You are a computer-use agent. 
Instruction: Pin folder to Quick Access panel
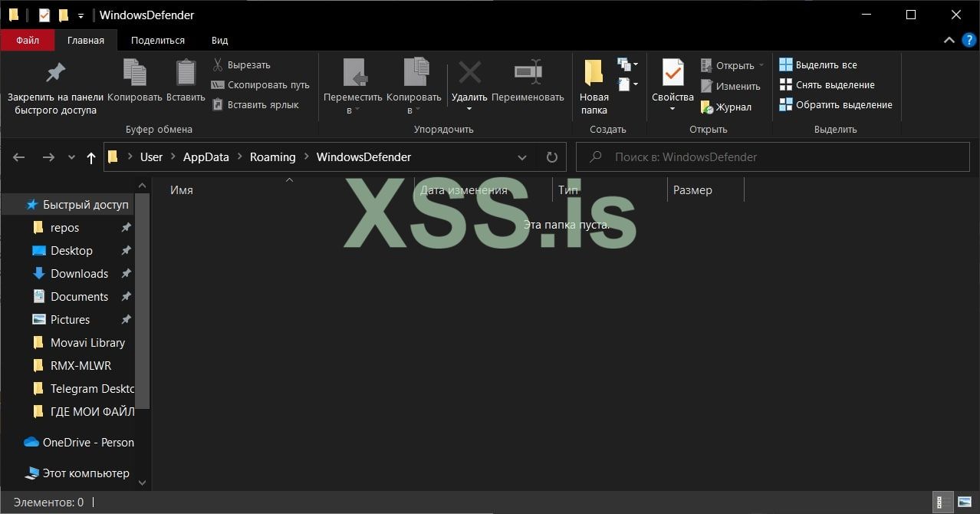55,87
